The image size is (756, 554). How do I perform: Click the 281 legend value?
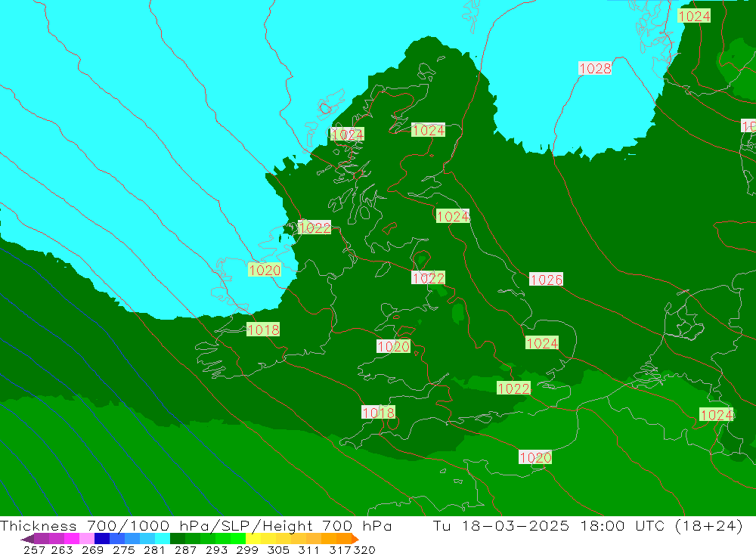(154, 550)
